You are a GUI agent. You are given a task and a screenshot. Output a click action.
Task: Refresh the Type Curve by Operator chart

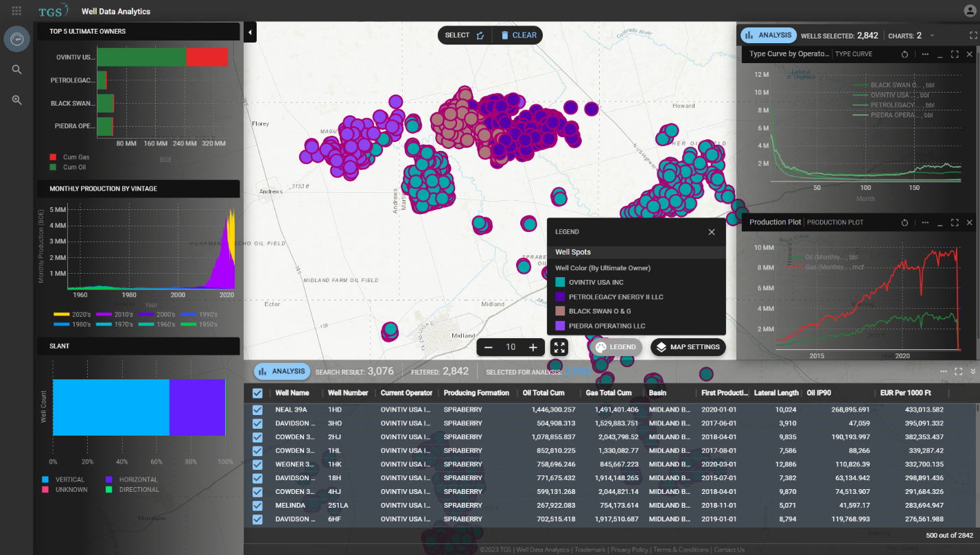(x=905, y=54)
